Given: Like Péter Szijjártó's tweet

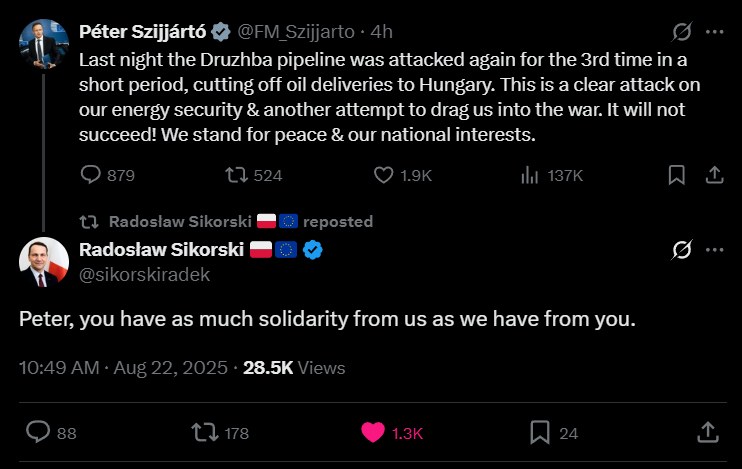Looking at the screenshot, I should 384,175.
